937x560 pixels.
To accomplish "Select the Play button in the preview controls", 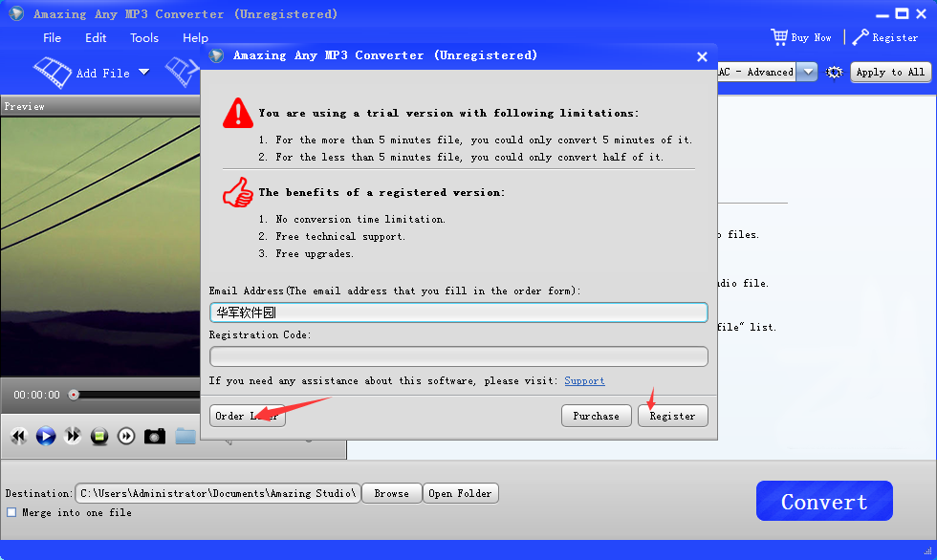I will point(45,436).
